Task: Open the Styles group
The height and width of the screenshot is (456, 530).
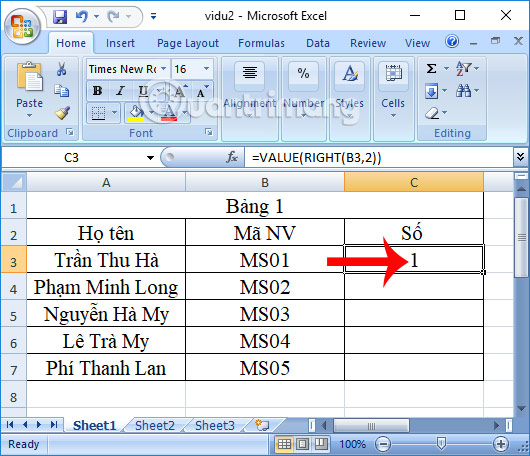Action: coord(350,99)
